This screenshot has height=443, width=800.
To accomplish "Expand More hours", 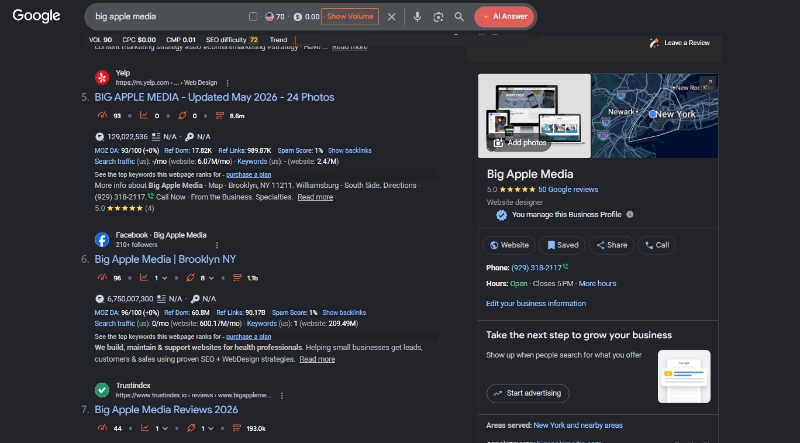I will tap(597, 283).
